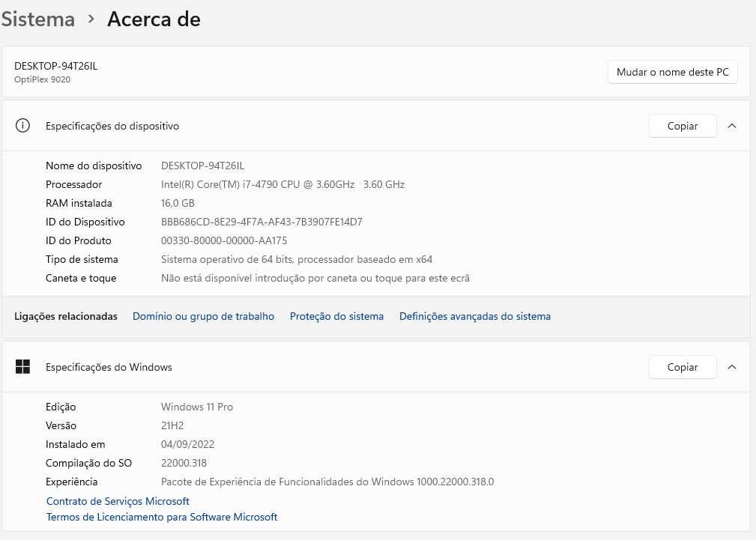Click Sistema operativo de 64 bits text

[297, 259]
